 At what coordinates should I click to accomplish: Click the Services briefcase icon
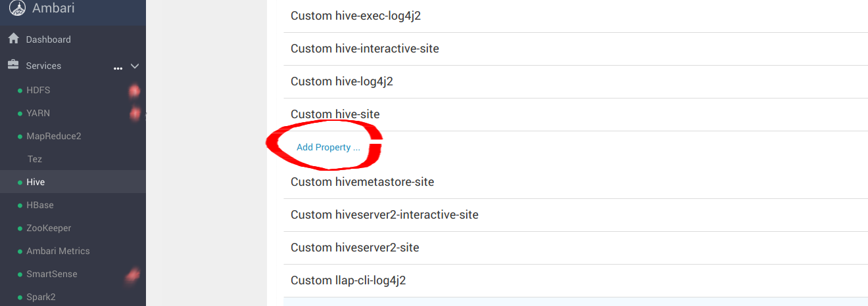pos(13,66)
